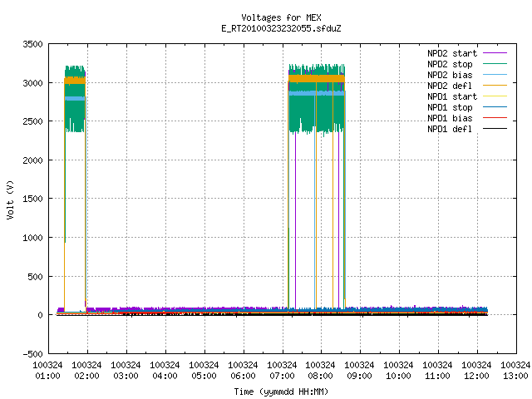Click the 'NPD2 stop' legend label
This screenshot has width=532, height=399.
click(450, 64)
